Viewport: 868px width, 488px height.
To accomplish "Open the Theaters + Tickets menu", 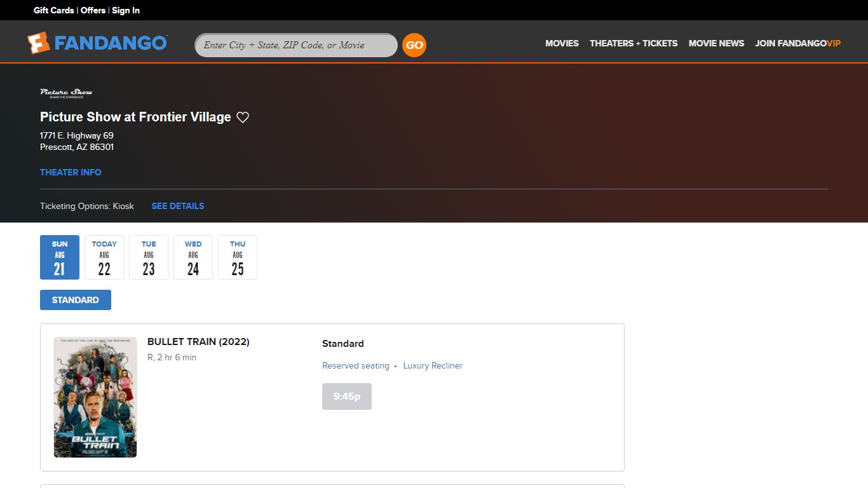I will point(634,43).
